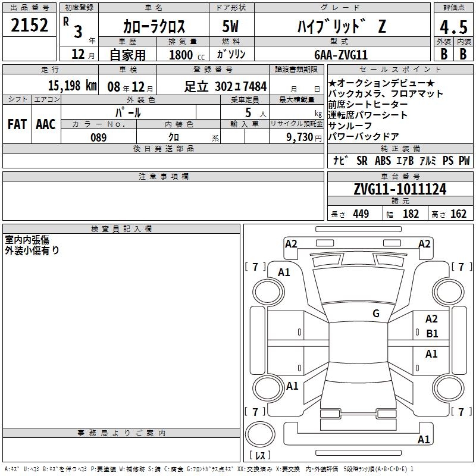The height and width of the screenshot is (476, 476).
Task: Click the SR equipment label
Action: click(x=362, y=161)
